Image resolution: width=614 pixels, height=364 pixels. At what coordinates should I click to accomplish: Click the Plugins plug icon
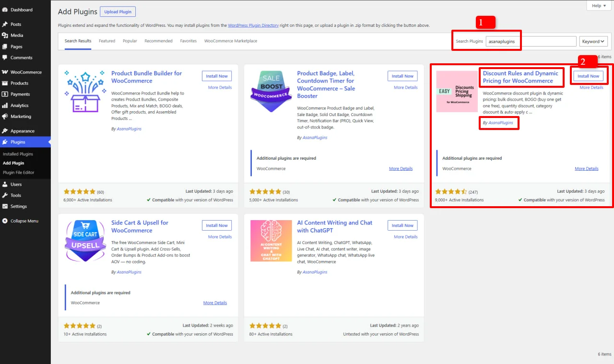(x=5, y=142)
